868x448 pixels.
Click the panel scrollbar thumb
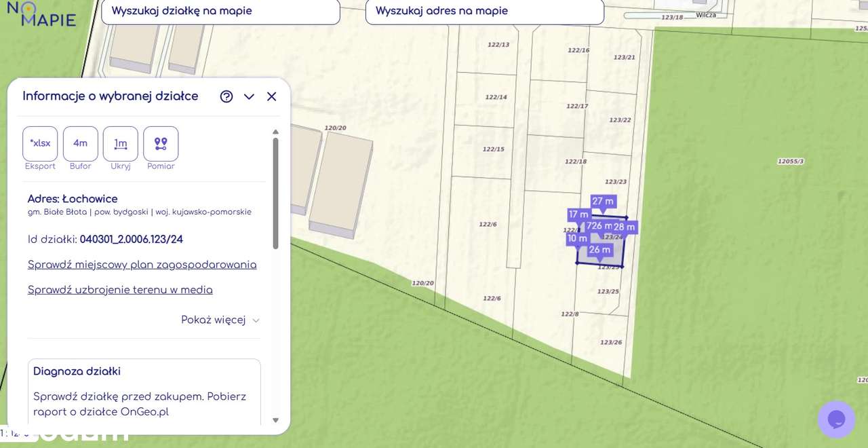click(275, 193)
